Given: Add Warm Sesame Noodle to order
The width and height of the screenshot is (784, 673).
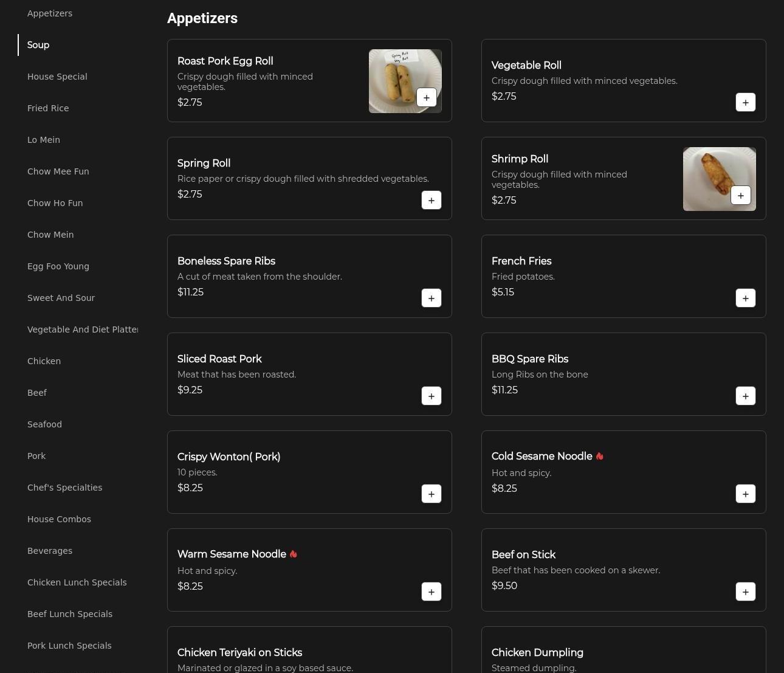Looking at the screenshot, I should (x=431, y=592).
